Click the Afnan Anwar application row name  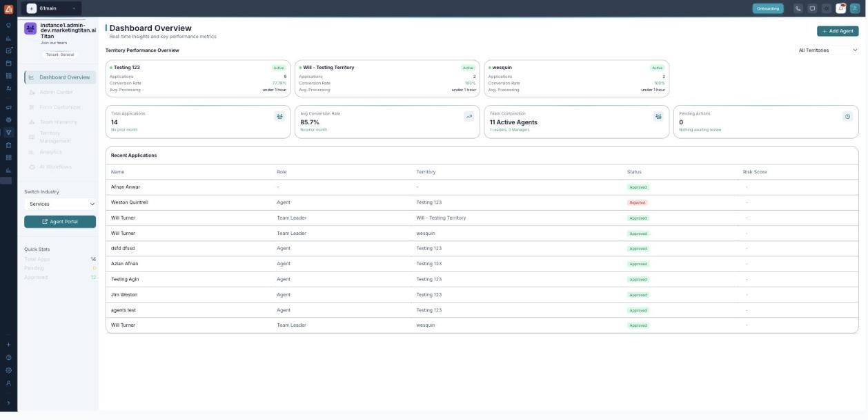pyautogui.click(x=126, y=187)
